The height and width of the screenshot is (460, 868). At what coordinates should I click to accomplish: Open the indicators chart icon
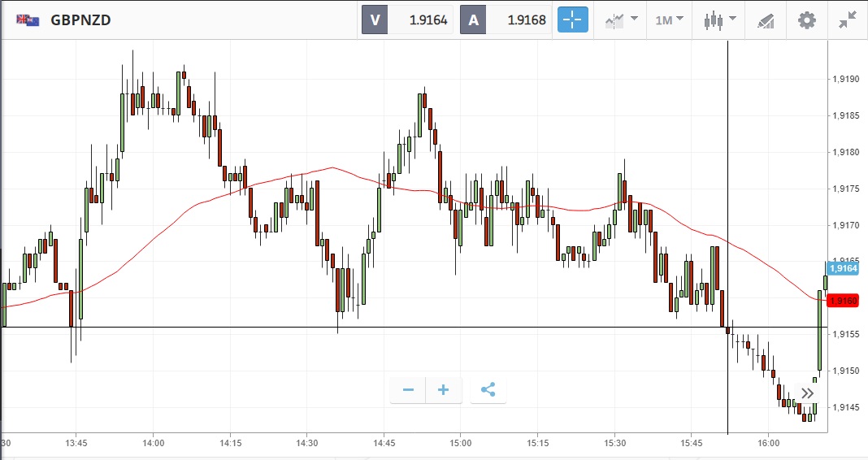coord(614,20)
